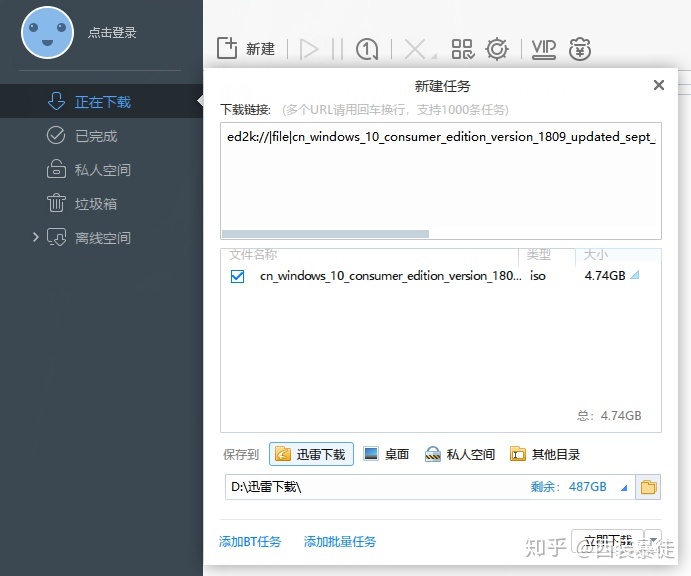691x576 pixels.
Task: Select 桌面 desktop as save location
Action: [386, 454]
